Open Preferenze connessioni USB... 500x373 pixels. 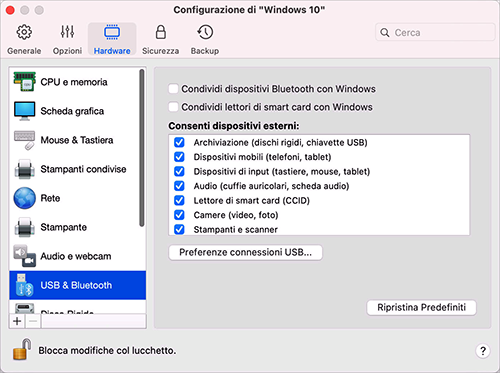(246, 252)
